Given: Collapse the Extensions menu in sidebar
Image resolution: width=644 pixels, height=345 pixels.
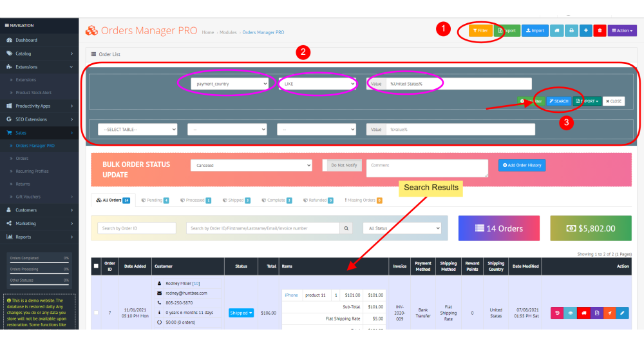Looking at the screenshot, I should click(x=39, y=66).
